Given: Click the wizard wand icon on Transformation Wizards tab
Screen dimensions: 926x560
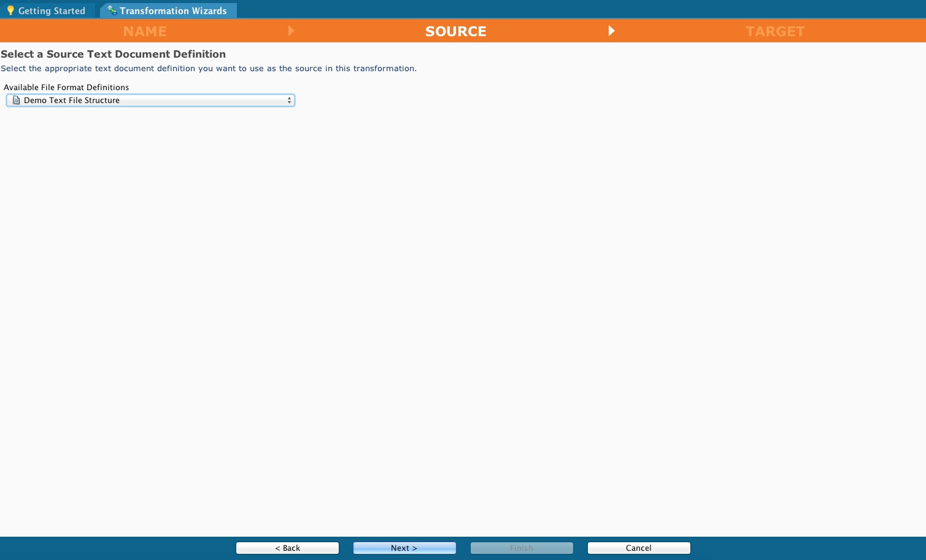Looking at the screenshot, I should pyautogui.click(x=112, y=10).
